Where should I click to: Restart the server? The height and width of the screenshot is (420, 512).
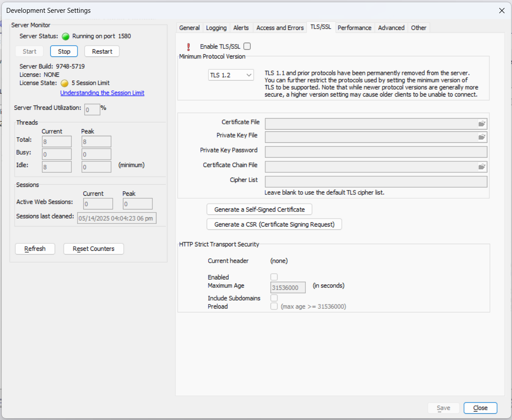[x=102, y=51]
